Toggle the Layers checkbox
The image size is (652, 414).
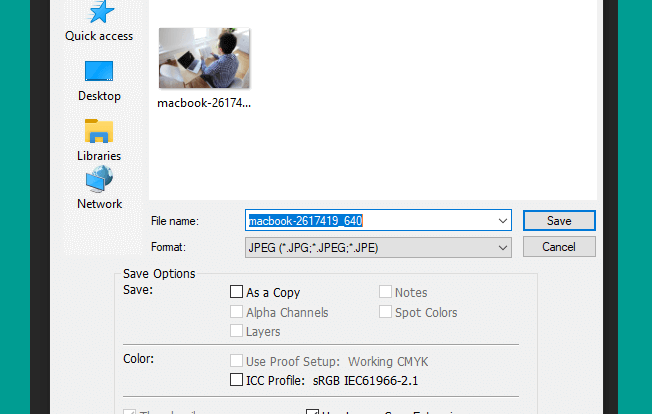[236, 331]
